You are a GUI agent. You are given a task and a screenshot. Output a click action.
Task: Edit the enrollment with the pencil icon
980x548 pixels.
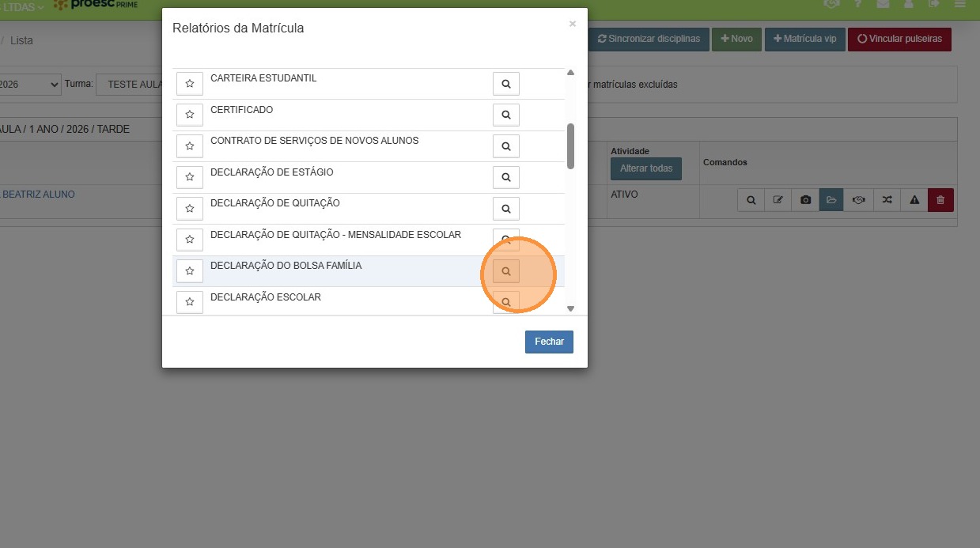(778, 200)
